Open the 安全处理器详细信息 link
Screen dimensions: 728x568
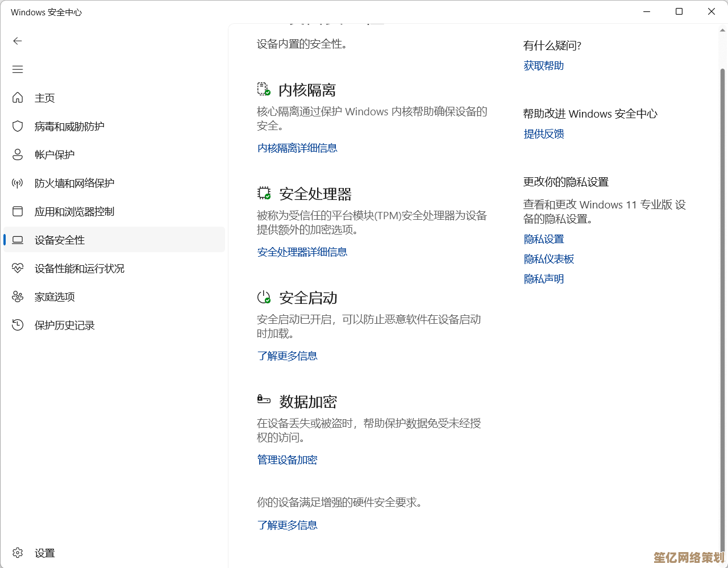(302, 252)
